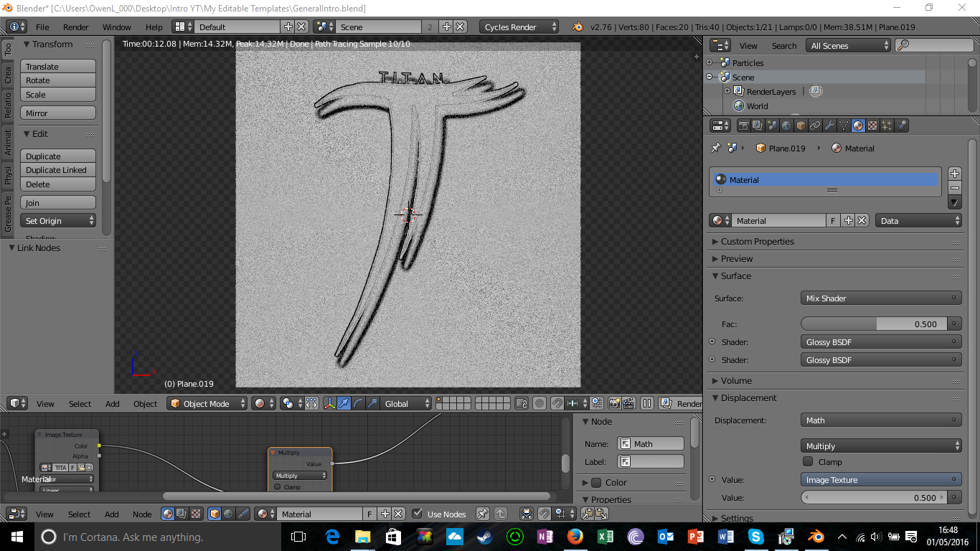This screenshot has width=980, height=551.
Task: Pause the viewport preview render
Action: (x=647, y=403)
